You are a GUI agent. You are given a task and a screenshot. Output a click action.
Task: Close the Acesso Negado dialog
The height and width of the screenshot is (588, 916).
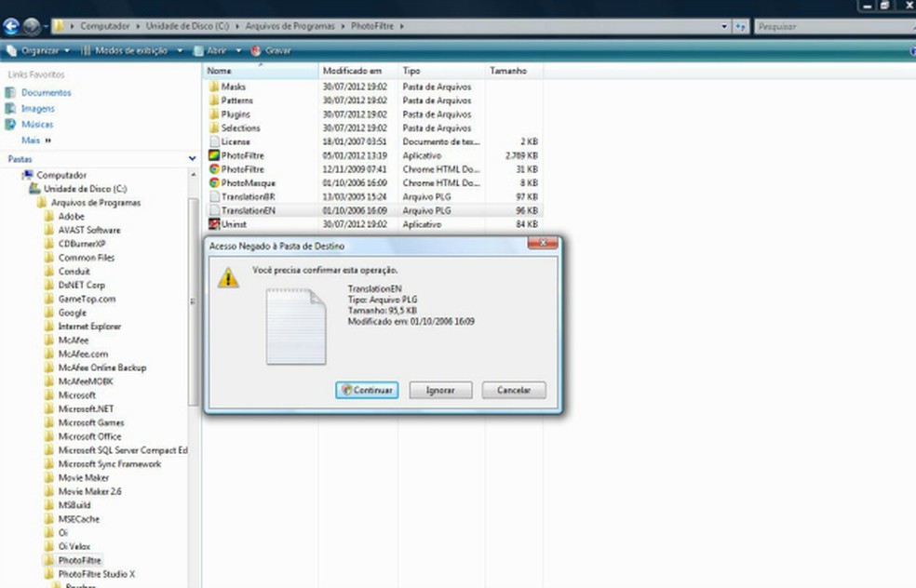[542, 242]
